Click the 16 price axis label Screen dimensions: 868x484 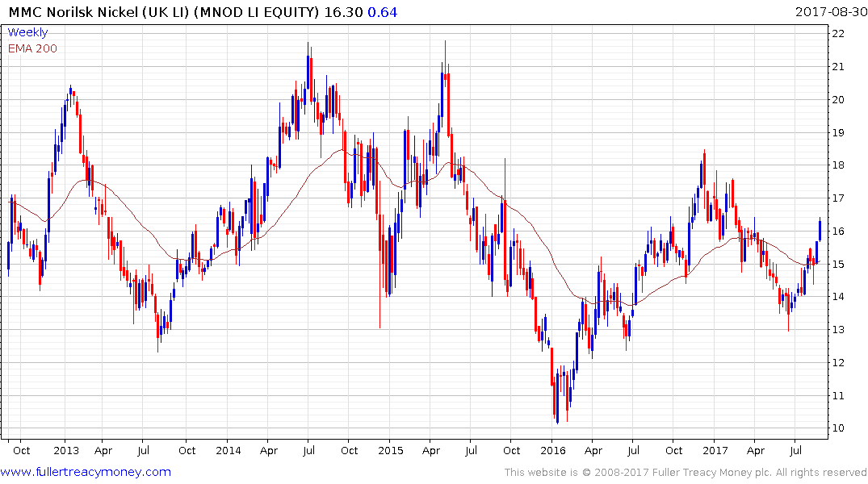[838, 232]
